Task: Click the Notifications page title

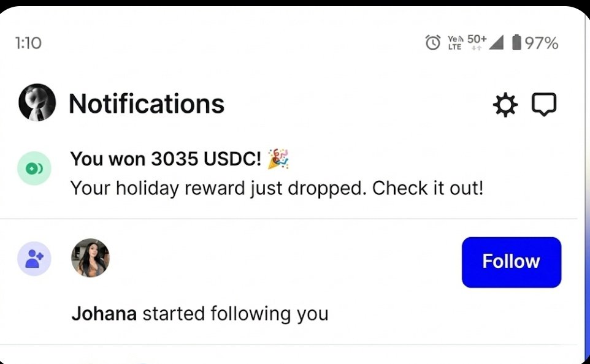Action: (x=147, y=104)
